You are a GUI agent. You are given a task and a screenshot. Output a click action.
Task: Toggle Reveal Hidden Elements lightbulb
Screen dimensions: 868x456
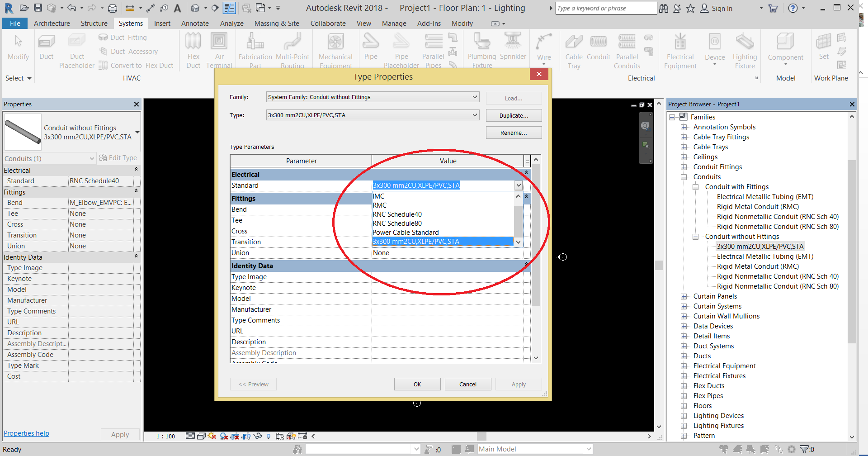tap(269, 436)
